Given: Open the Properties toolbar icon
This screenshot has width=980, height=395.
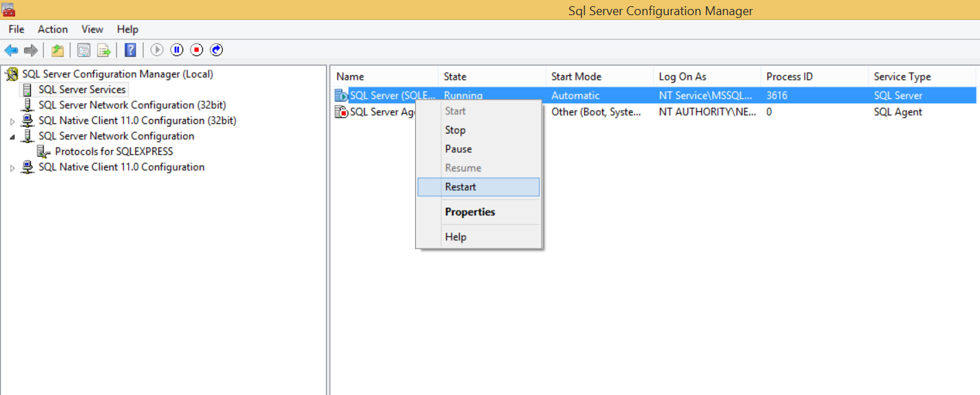Looking at the screenshot, I should [x=84, y=50].
